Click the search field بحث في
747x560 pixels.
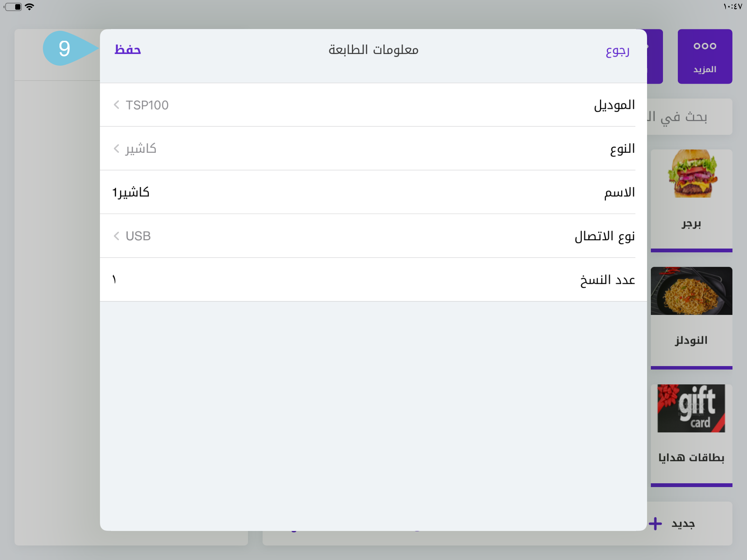click(689, 117)
